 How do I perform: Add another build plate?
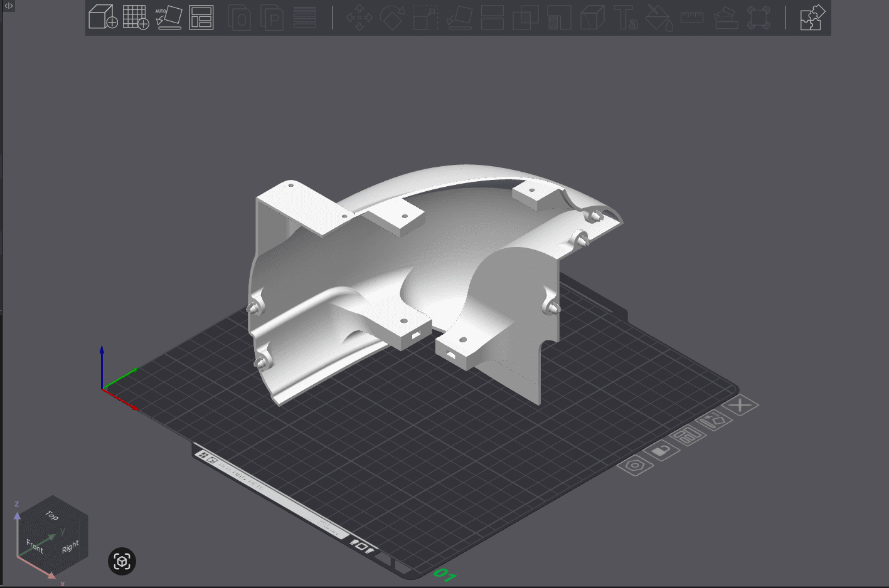tap(137, 18)
